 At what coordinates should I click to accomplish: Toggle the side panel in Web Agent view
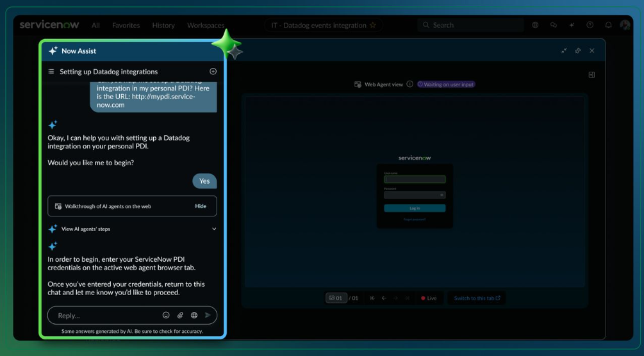coord(591,75)
